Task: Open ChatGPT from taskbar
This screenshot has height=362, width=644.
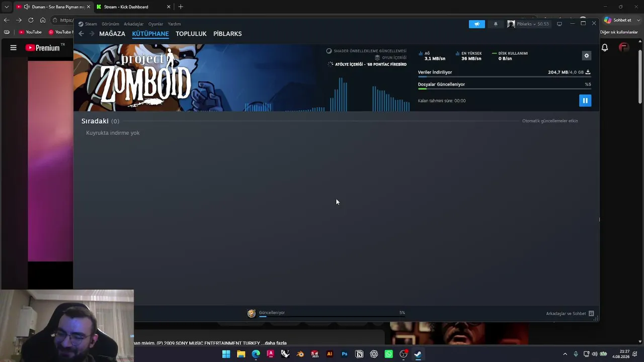Action: [374, 354]
